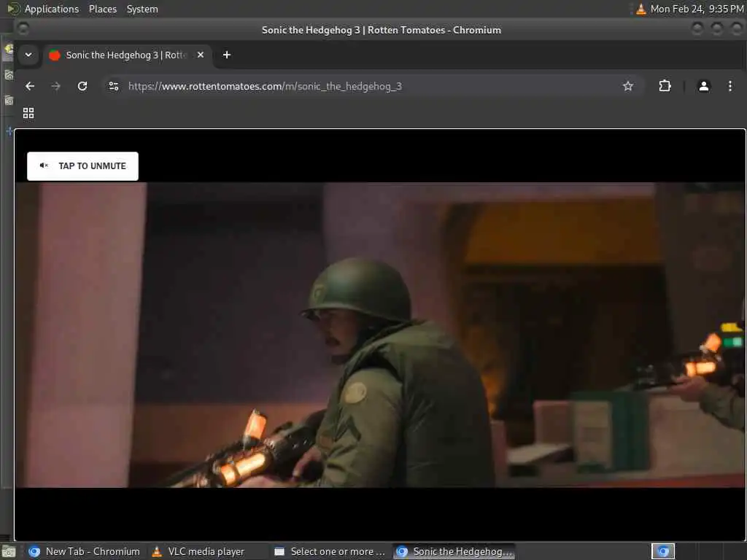747x560 pixels.
Task: Bookmark this page with the star icon
Action: pos(628,86)
